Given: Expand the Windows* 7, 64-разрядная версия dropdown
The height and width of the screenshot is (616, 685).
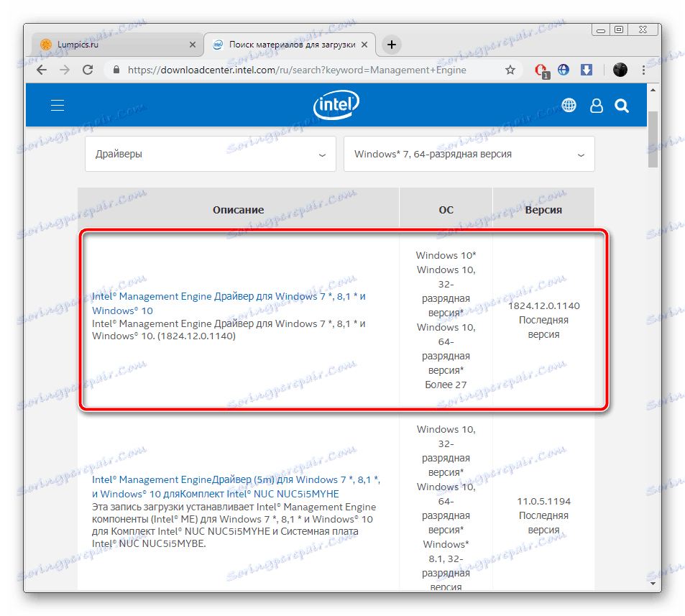Looking at the screenshot, I should coord(469,154).
